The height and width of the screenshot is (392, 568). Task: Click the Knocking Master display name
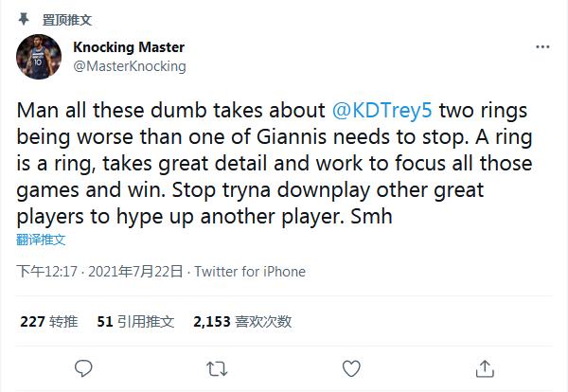tap(129, 47)
